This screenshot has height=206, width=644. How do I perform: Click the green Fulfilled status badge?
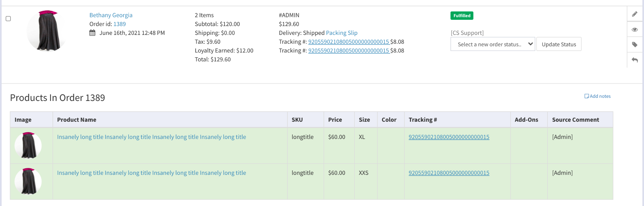tap(462, 16)
